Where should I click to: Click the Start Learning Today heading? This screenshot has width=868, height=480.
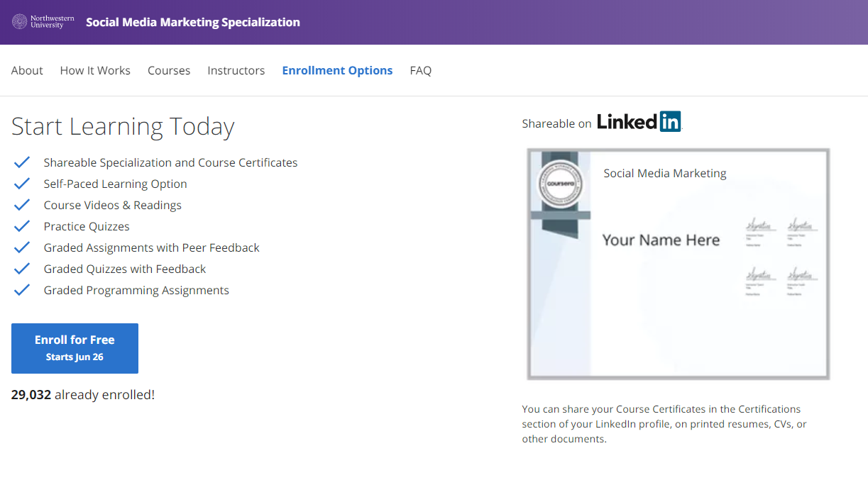pos(123,126)
